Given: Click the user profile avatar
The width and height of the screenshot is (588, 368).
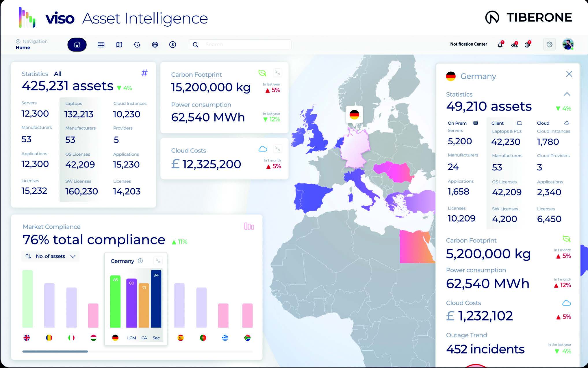Looking at the screenshot, I should click(x=568, y=44).
